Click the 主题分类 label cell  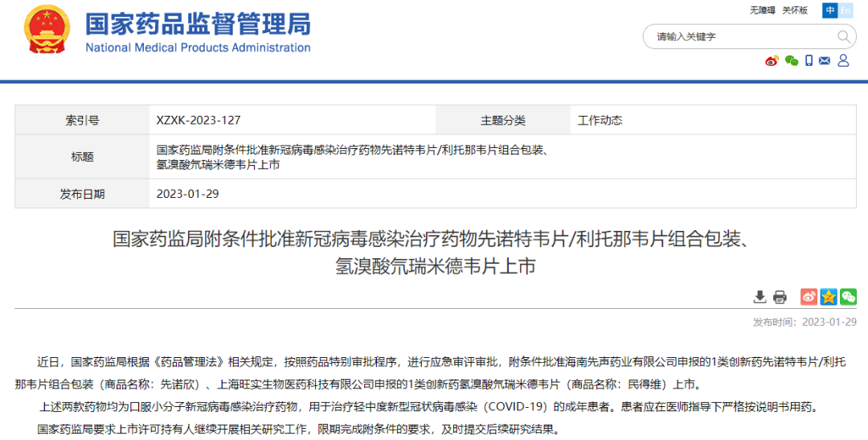[503, 120]
